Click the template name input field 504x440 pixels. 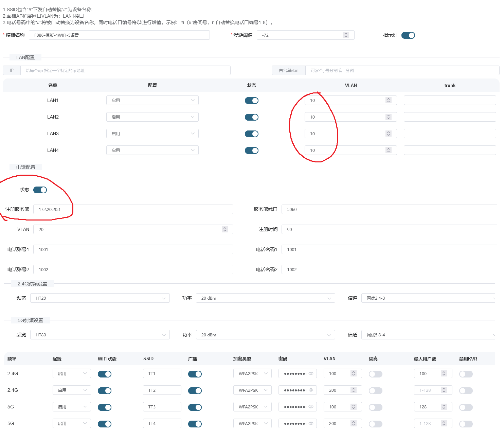click(x=119, y=35)
